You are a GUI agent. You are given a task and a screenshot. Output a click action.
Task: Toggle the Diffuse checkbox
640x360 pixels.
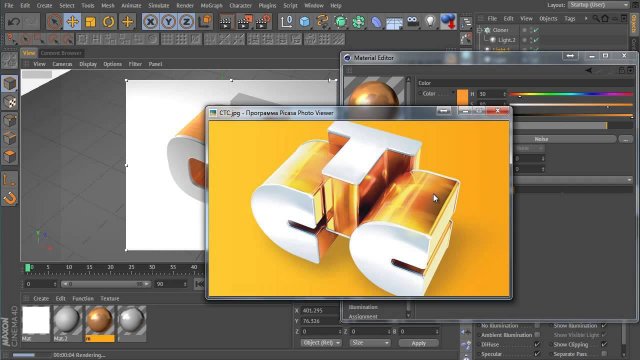(537, 344)
